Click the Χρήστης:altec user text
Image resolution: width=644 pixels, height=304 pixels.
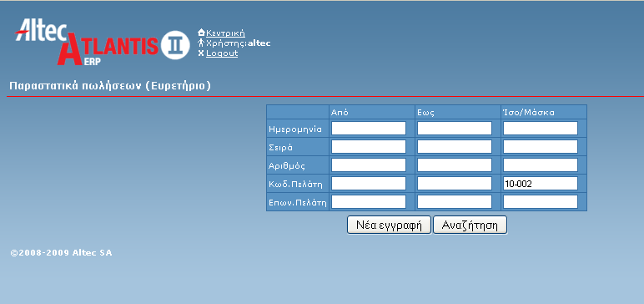tap(239, 43)
